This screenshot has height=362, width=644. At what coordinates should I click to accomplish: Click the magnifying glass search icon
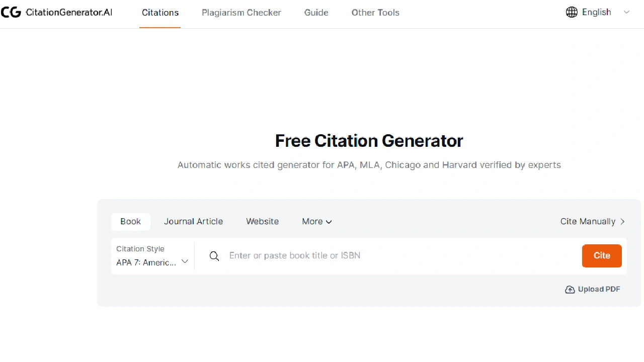[x=214, y=256]
